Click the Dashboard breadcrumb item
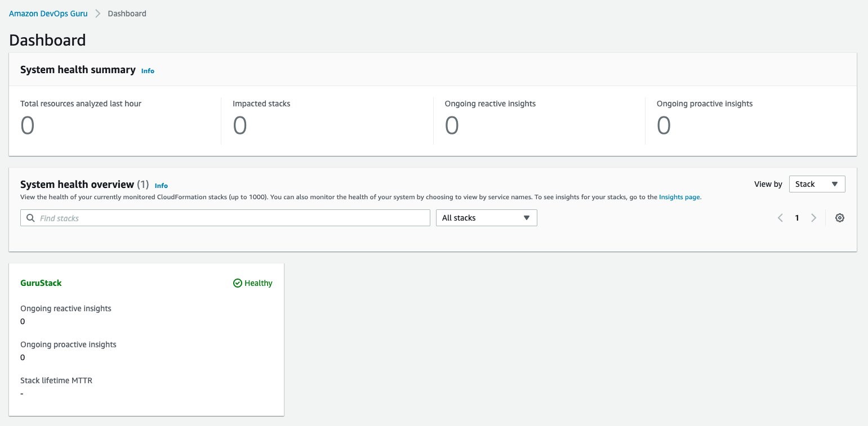This screenshot has height=426, width=868. click(x=127, y=14)
